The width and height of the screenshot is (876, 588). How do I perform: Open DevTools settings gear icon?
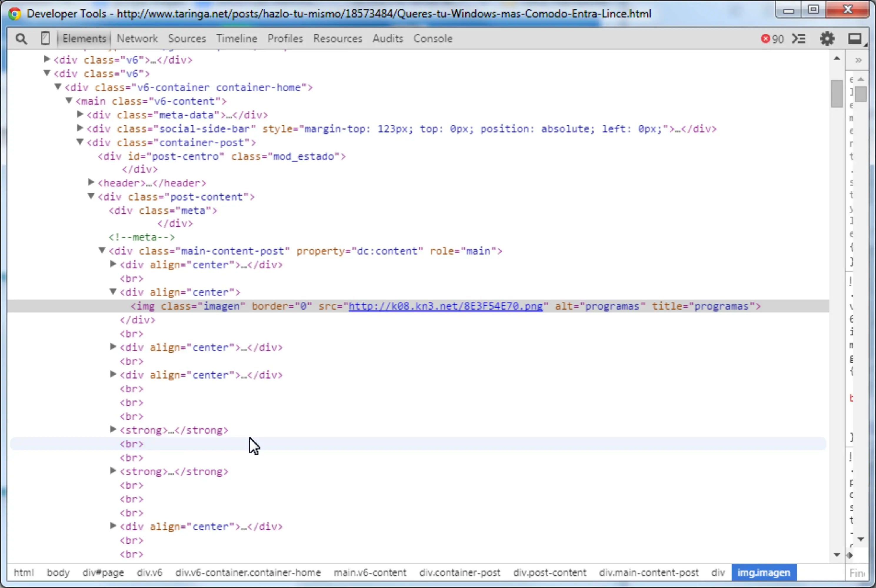pyautogui.click(x=827, y=39)
